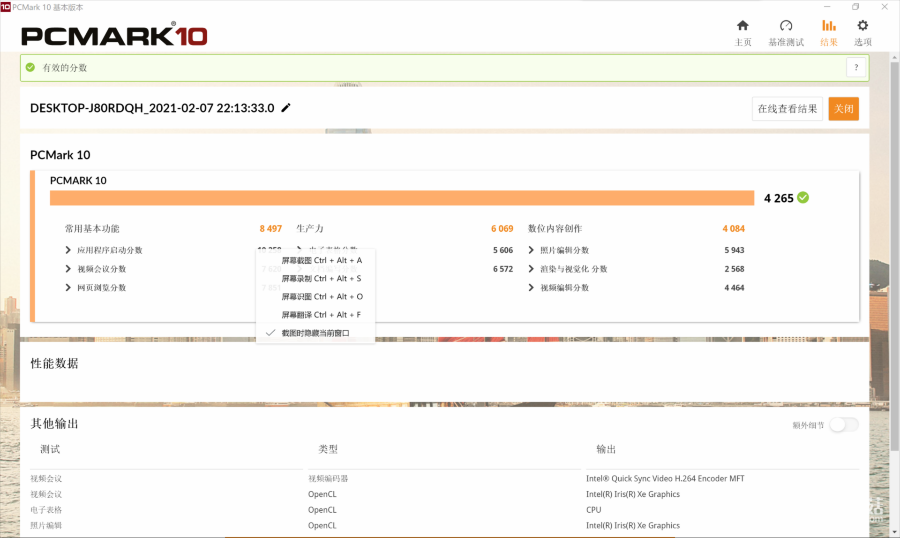
Task: Click the value 5 606
Action: coord(503,250)
